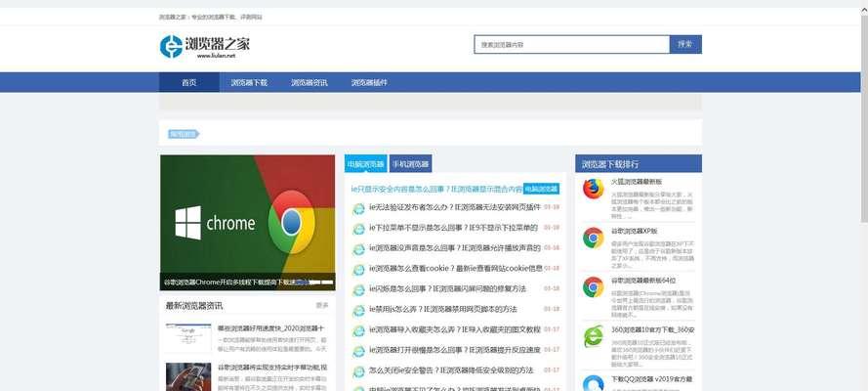
Task: Open article ie浏览器没声音是怎么回事
Action: tap(454, 248)
